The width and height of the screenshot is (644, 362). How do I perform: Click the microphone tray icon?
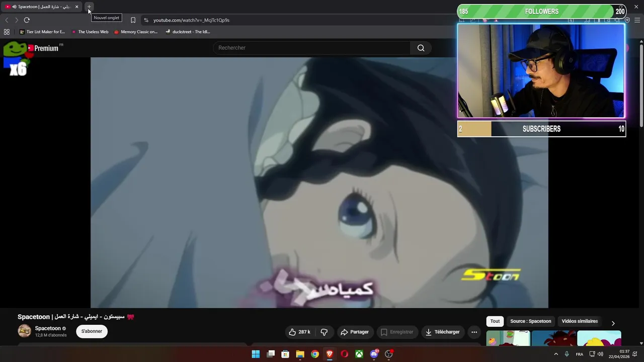567,354
